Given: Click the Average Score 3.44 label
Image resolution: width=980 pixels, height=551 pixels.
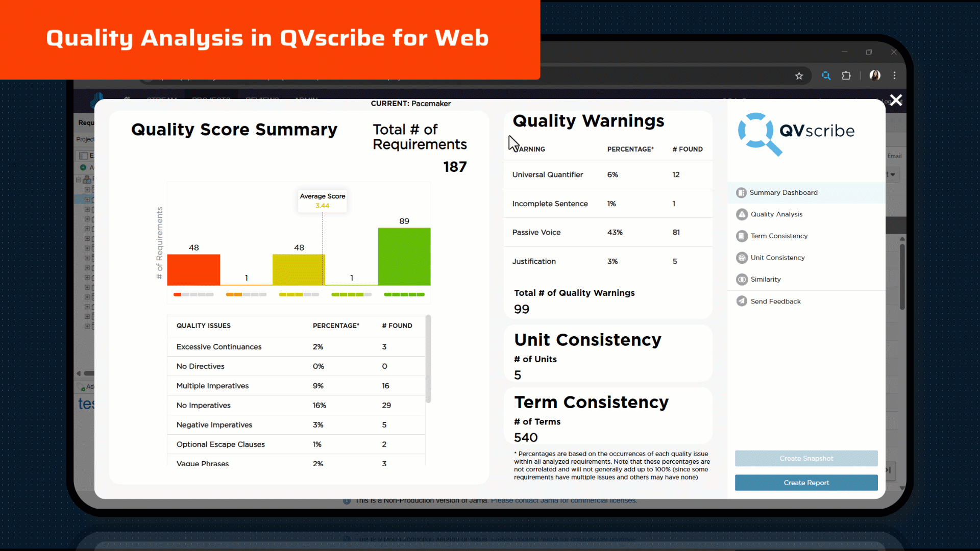Looking at the screenshot, I should coord(323,201).
